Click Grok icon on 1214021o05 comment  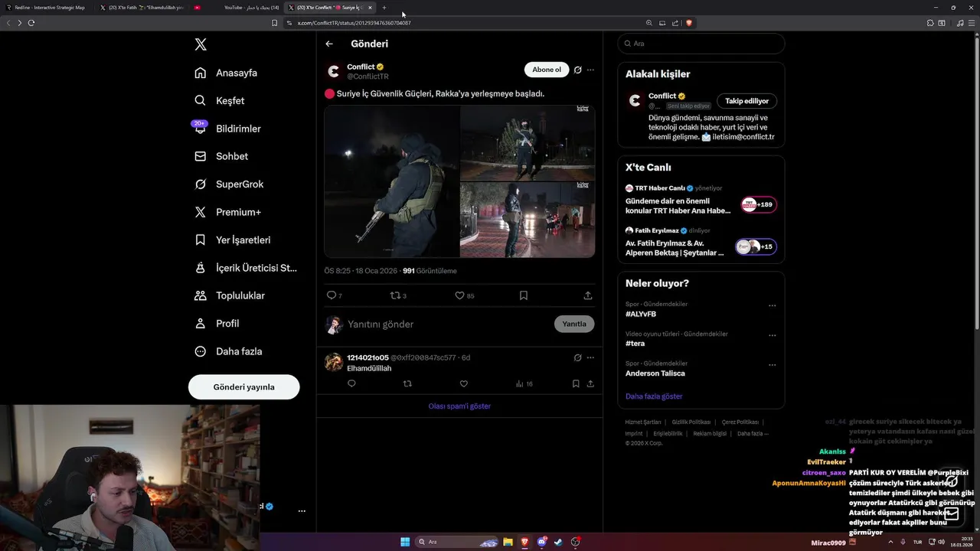coord(578,357)
